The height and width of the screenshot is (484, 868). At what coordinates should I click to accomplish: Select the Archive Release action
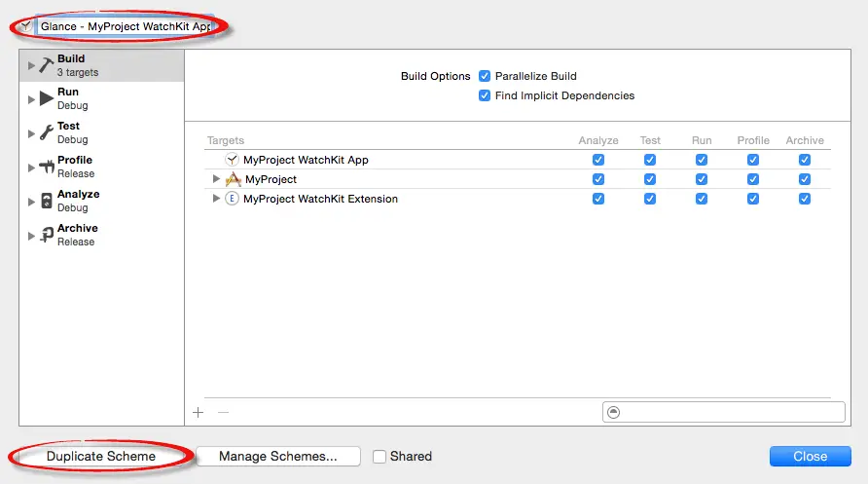[76, 235]
